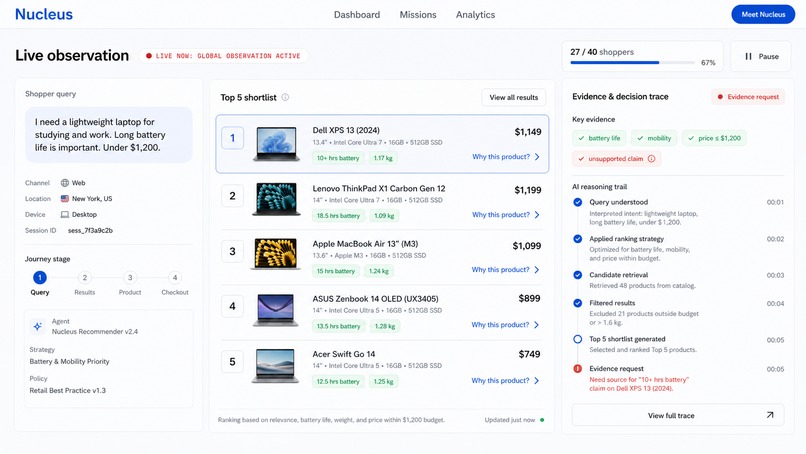Click the Evidence request badge
The height and width of the screenshot is (454, 806).
(748, 97)
